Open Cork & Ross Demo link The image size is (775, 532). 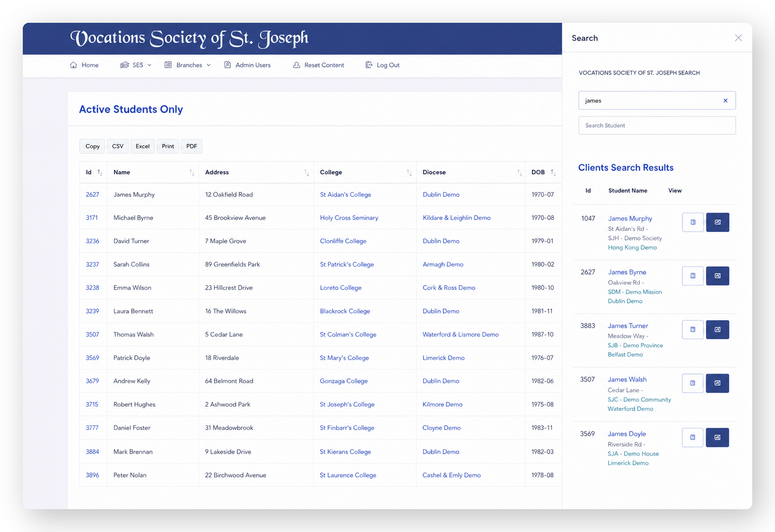pyautogui.click(x=449, y=288)
